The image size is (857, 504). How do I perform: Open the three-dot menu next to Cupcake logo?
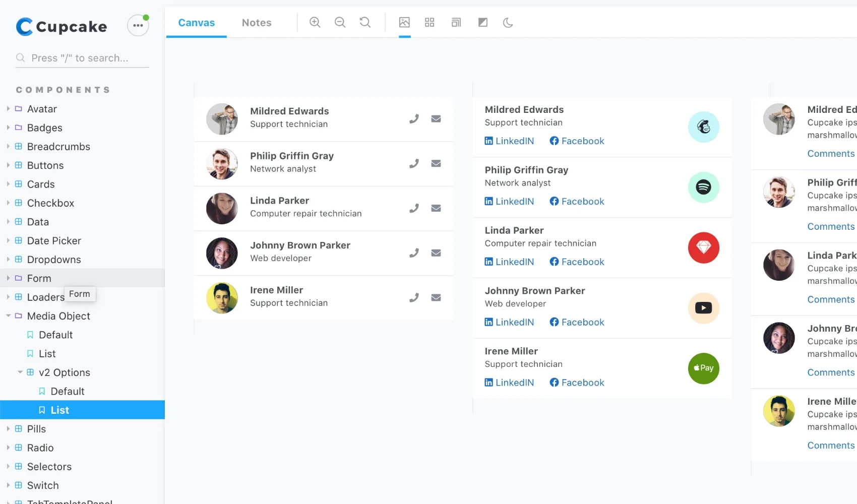pyautogui.click(x=138, y=25)
